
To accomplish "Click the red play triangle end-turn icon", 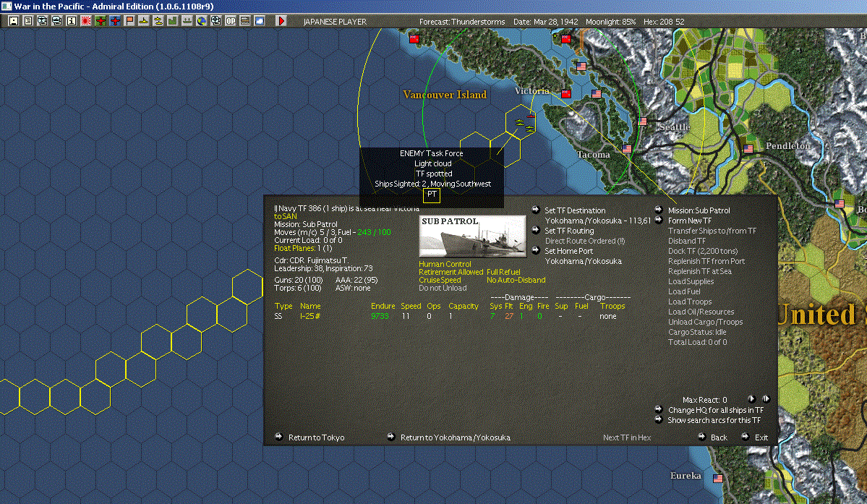I will pos(281,21).
